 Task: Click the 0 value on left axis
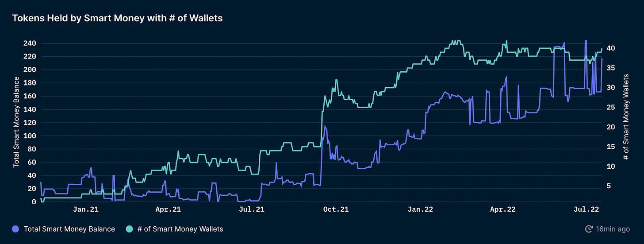(34, 202)
